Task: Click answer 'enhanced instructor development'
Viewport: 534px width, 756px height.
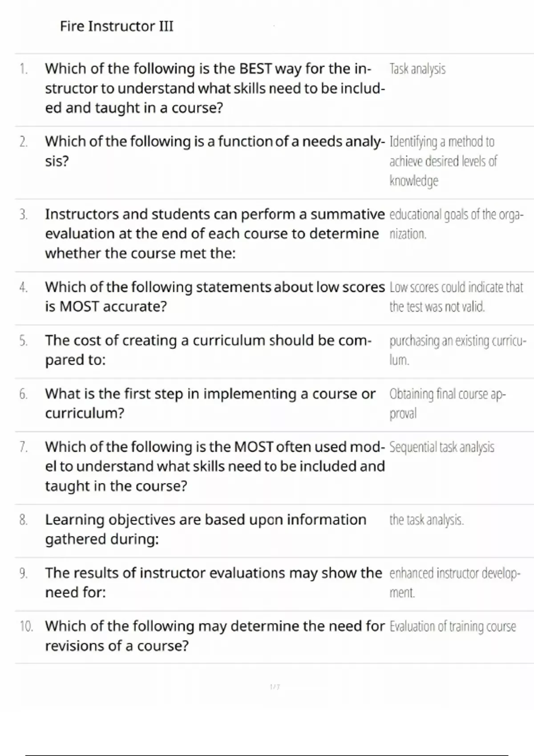Action: 455,583
